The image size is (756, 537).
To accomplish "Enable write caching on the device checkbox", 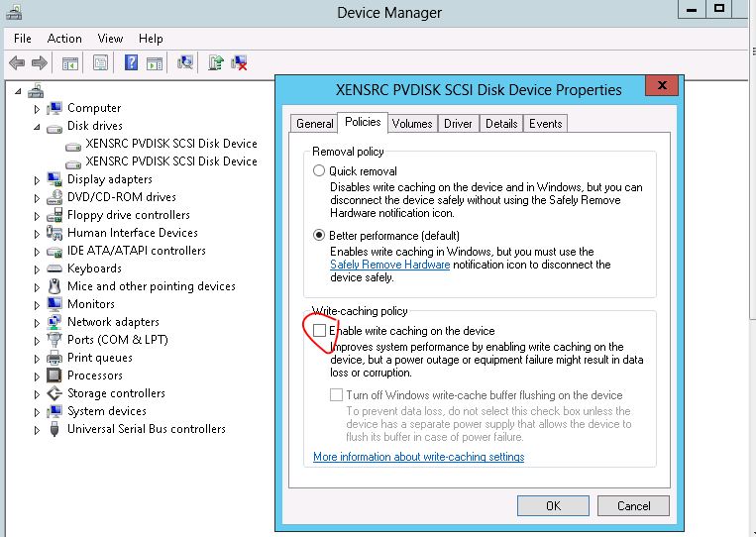I will (319, 330).
